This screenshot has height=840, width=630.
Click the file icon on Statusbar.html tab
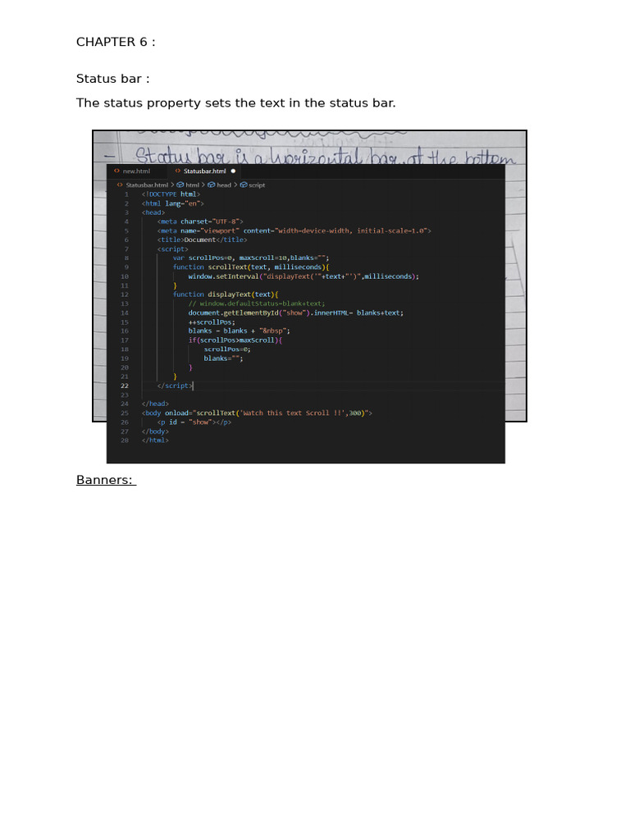pos(177,171)
